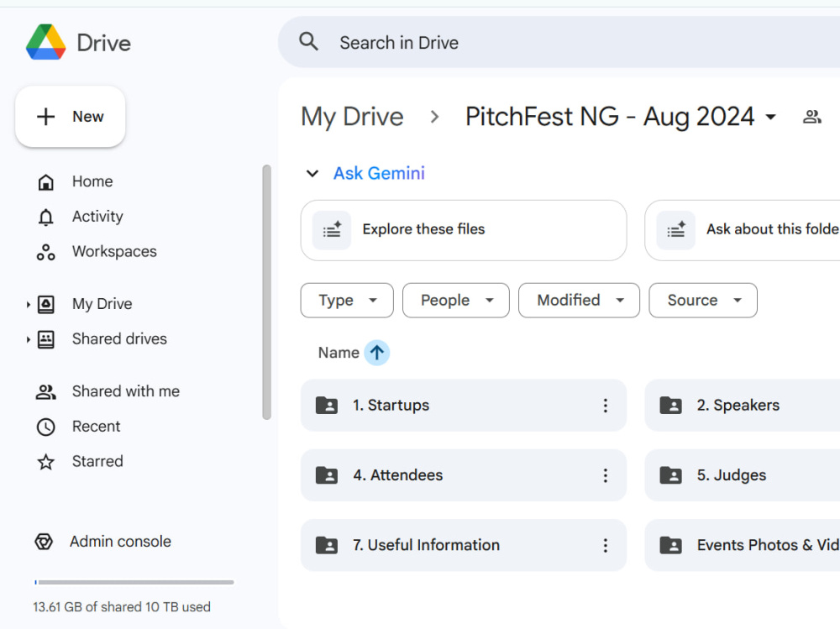The height and width of the screenshot is (629, 840).
Task: Open the 1. Startups folder
Action: (464, 406)
